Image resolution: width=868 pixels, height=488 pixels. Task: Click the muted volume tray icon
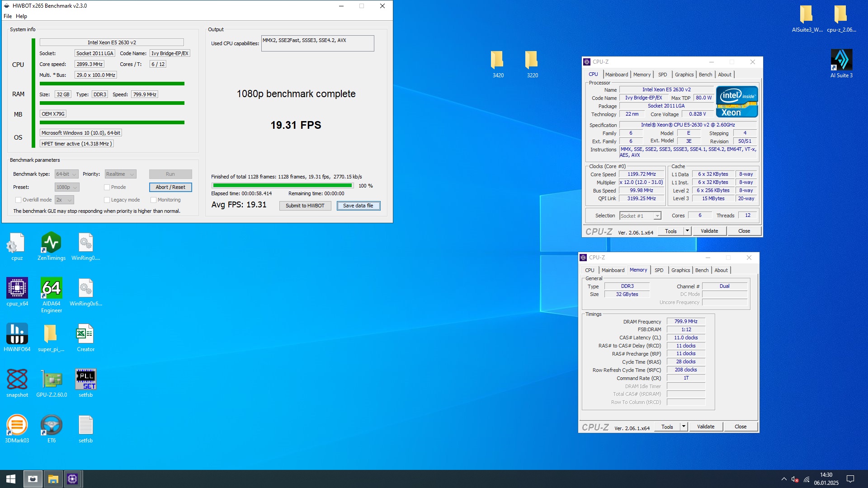click(x=795, y=479)
